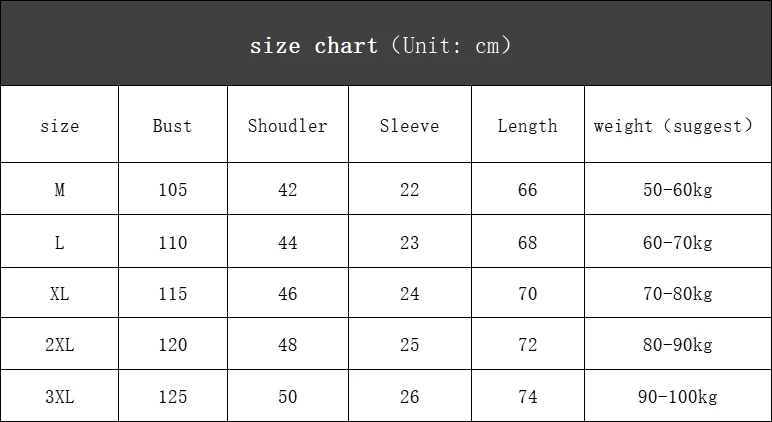Select the 2XL size row label
This screenshot has width=772, height=422.
tap(60, 345)
